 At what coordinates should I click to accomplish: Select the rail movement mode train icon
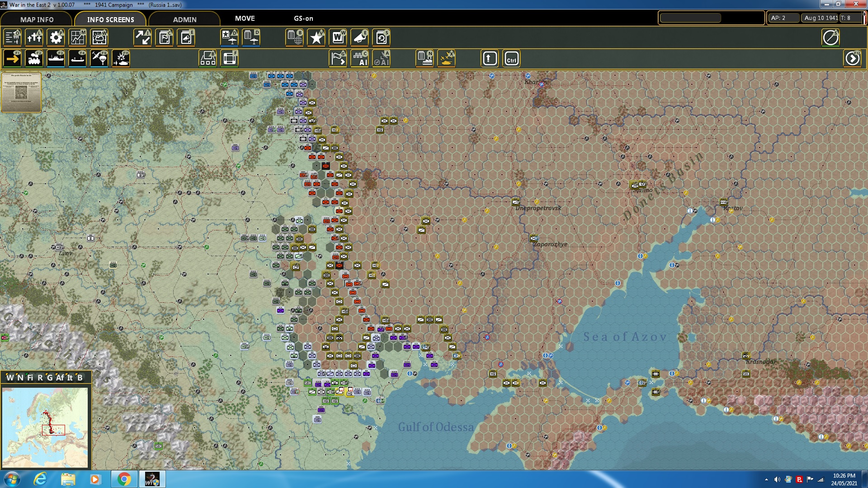click(34, 59)
